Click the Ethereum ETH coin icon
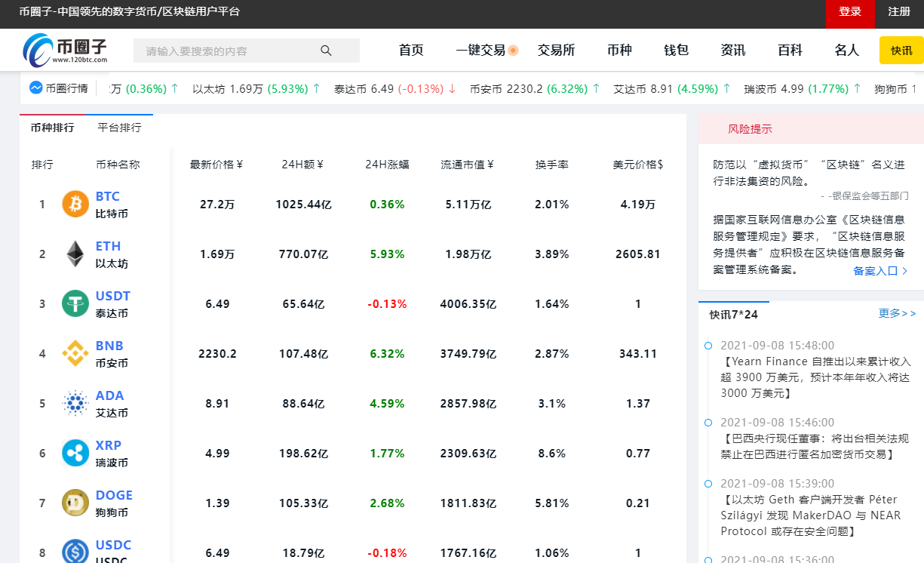The image size is (924, 563). [x=75, y=254]
